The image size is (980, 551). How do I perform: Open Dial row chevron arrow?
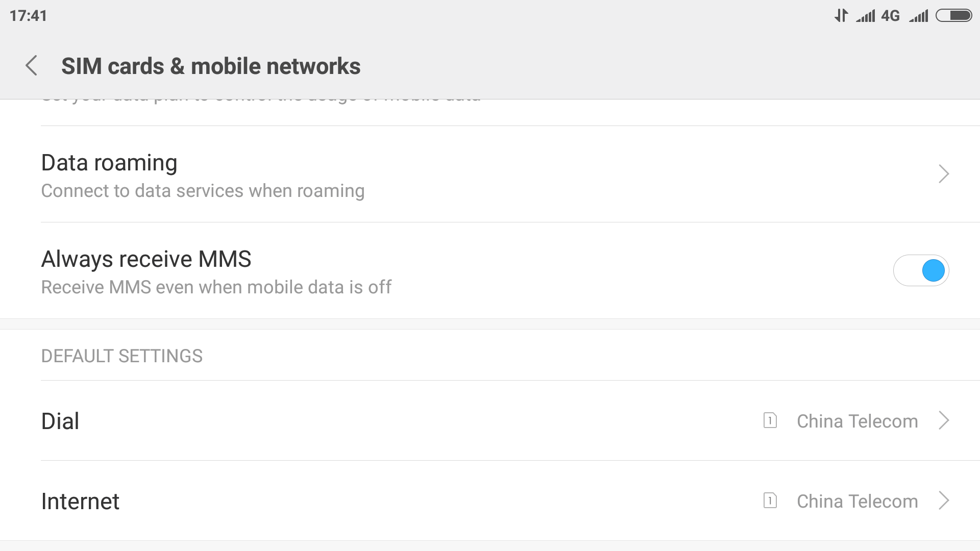click(x=944, y=420)
